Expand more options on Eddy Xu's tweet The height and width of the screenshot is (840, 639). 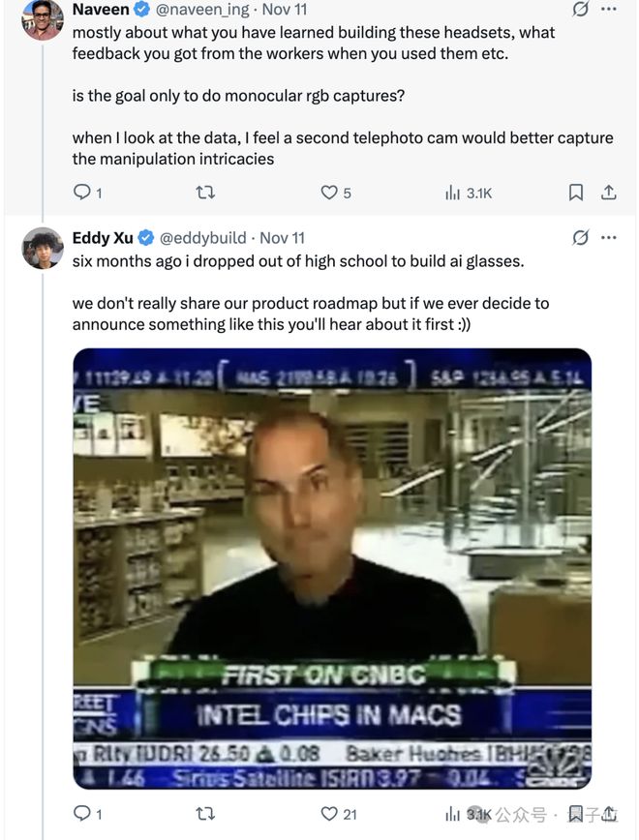tap(609, 237)
